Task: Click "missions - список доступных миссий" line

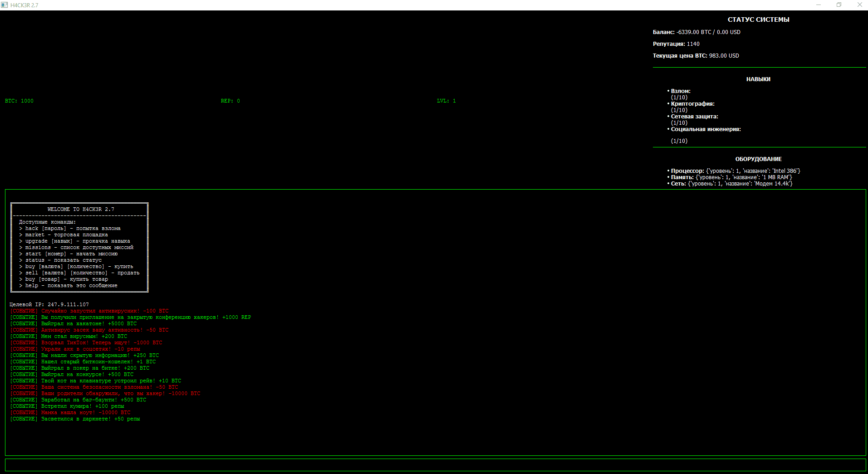Action: point(76,247)
